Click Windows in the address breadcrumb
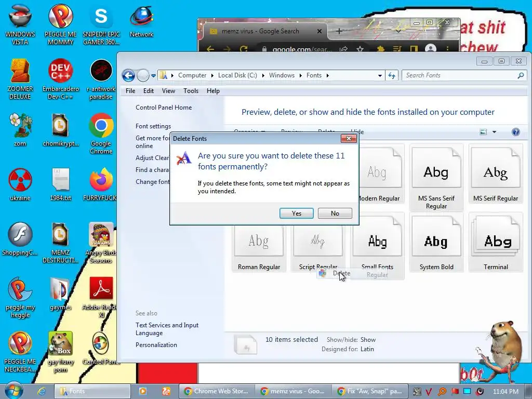 282,75
